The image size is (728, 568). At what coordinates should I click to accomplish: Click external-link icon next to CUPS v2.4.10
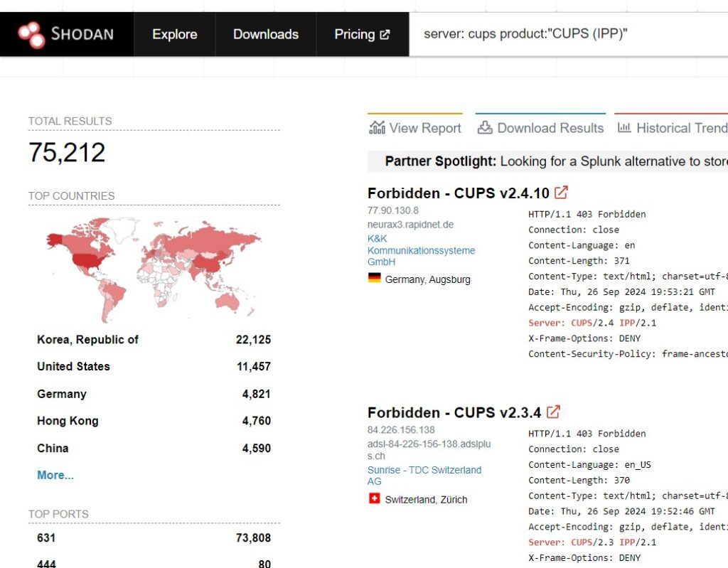[x=561, y=192]
